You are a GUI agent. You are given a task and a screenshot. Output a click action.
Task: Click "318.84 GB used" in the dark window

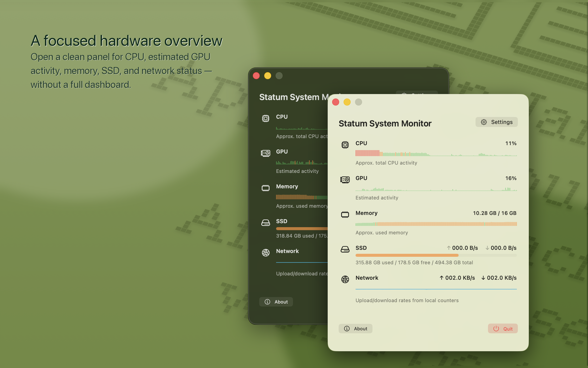click(295, 236)
